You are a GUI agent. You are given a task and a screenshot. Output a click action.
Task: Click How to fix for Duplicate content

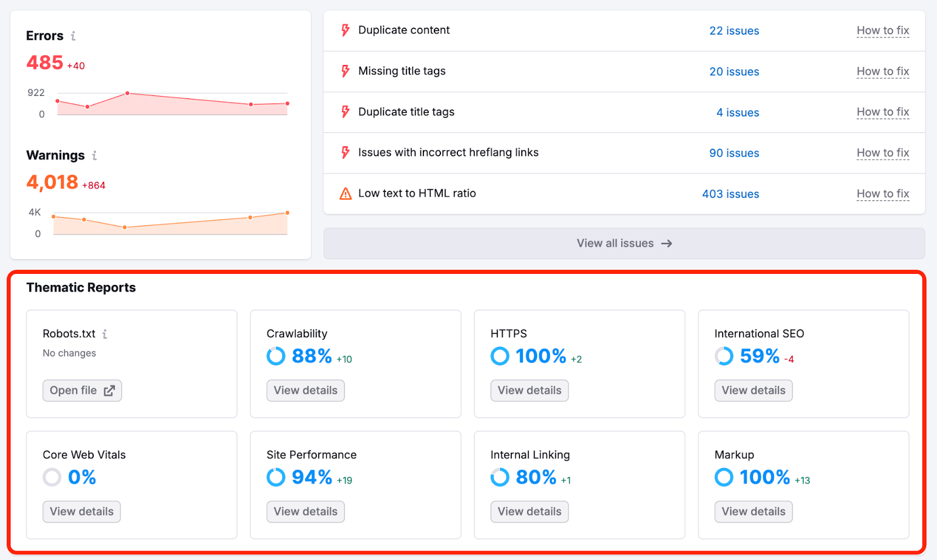883,30
